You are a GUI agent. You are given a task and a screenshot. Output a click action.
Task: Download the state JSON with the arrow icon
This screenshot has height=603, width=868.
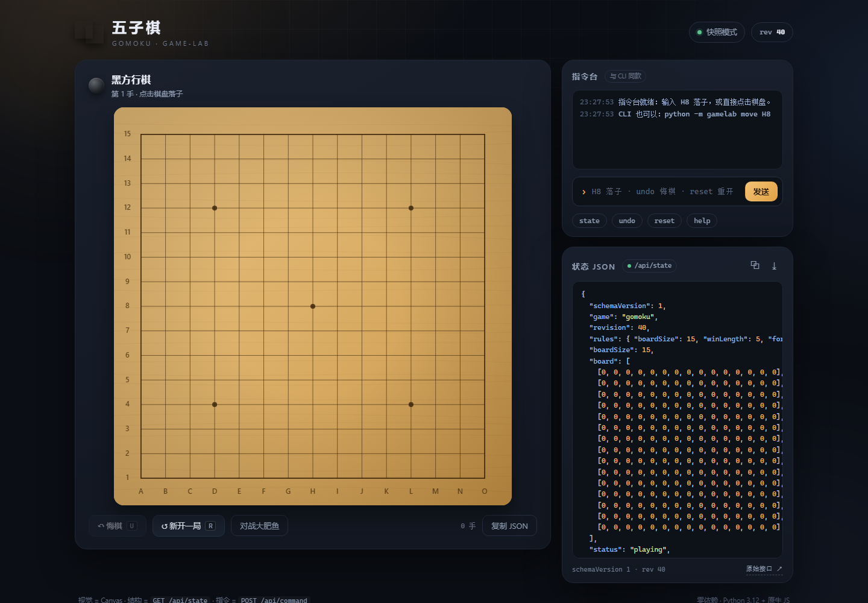point(774,265)
